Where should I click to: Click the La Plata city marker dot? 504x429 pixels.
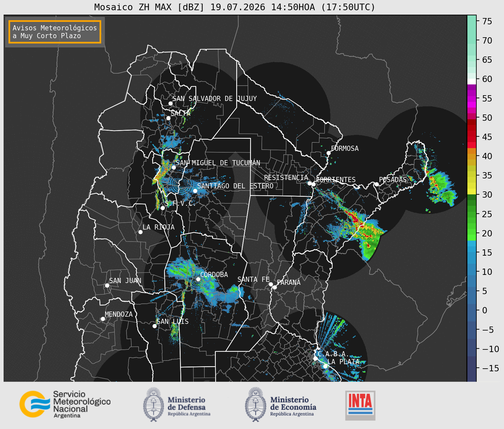325,366
